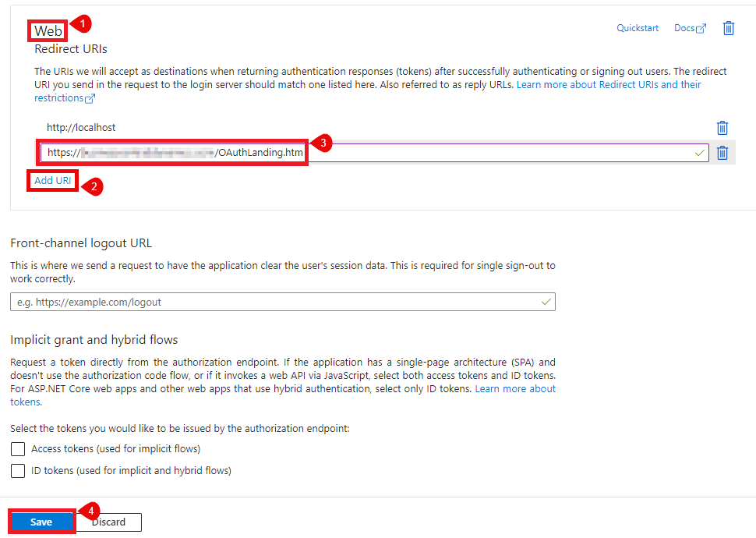Click the Web platform heading
Image resolution: width=756 pixels, height=538 pixels.
(48, 31)
